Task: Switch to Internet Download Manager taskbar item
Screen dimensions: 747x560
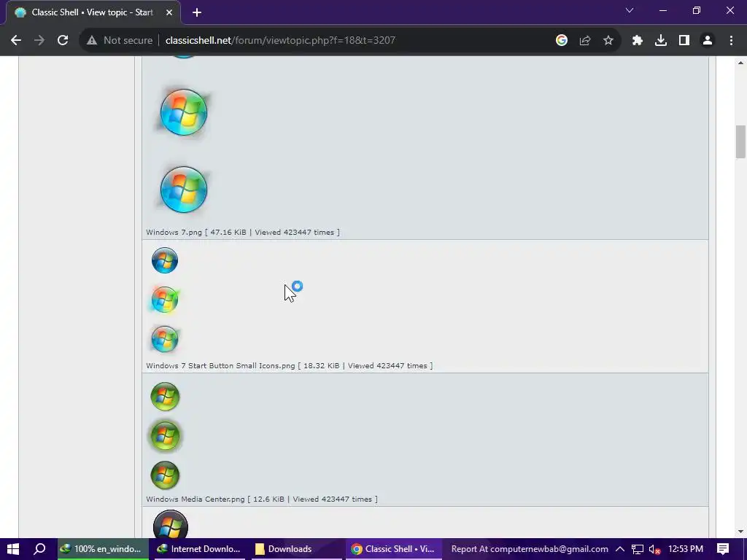Action: 200,549
